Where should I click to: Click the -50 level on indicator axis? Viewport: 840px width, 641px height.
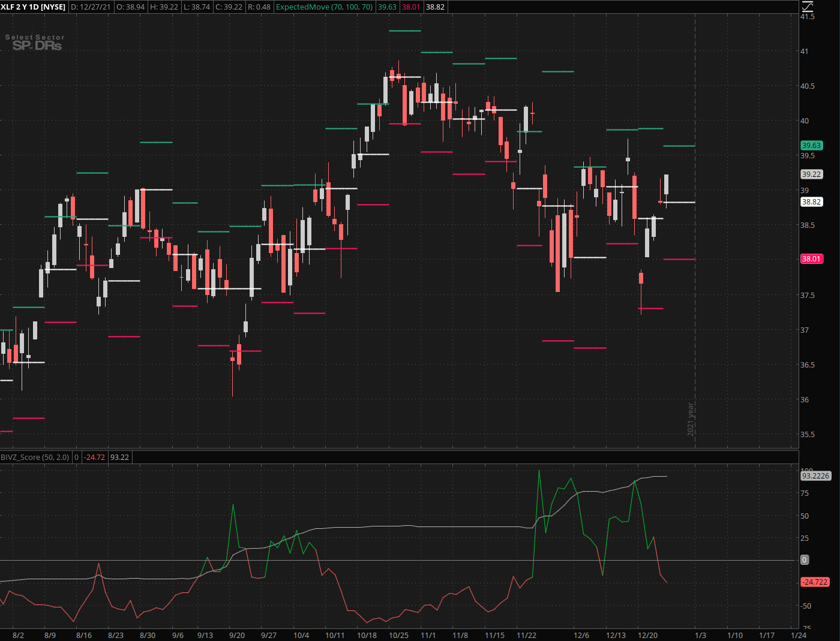coord(806,606)
